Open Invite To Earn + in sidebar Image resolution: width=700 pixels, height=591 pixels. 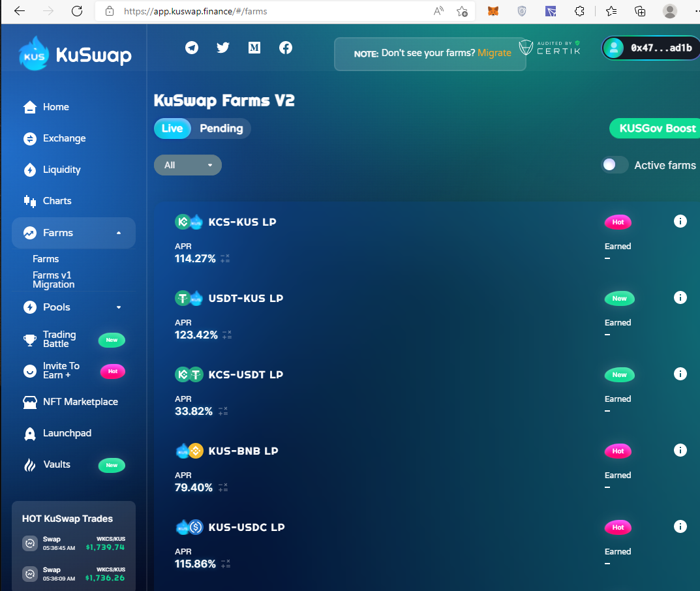coord(74,371)
